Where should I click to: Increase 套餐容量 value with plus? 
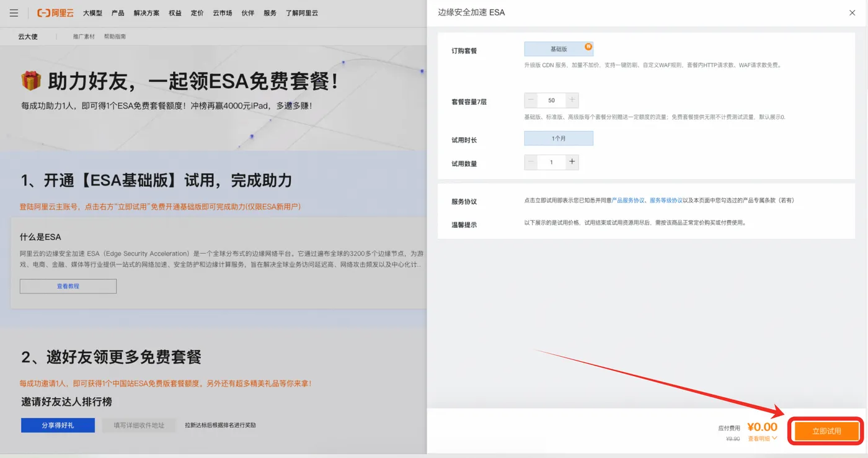(x=572, y=100)
